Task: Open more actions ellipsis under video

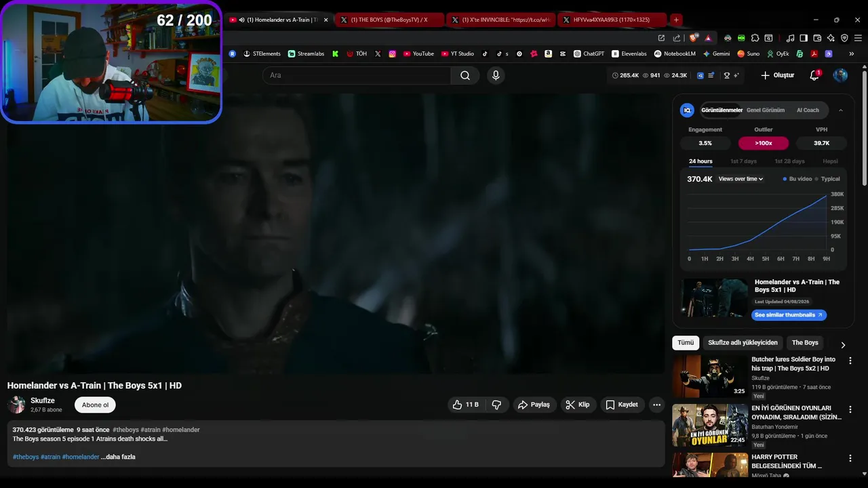Action: click(x=656, y=405)
